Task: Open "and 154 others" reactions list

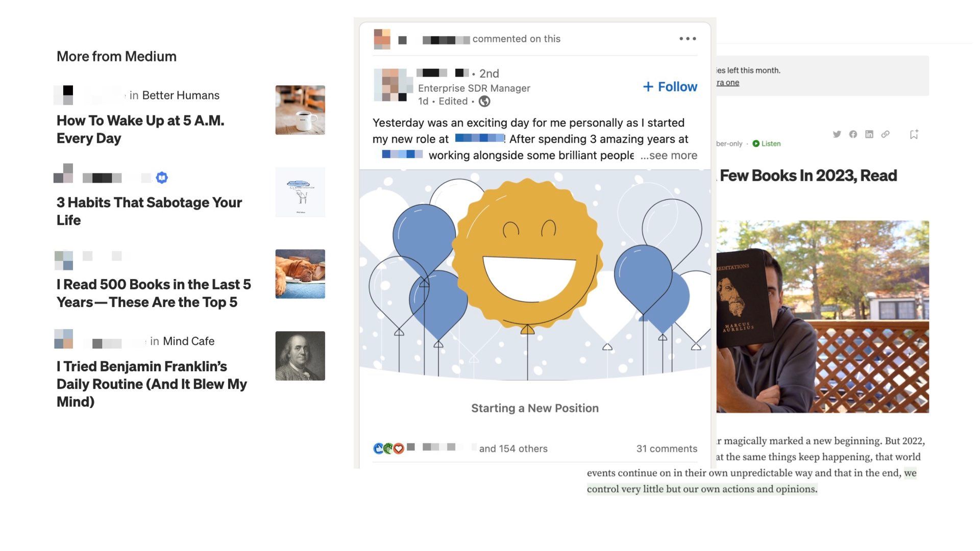Action: pyautogui.click(x=513, y=448)
